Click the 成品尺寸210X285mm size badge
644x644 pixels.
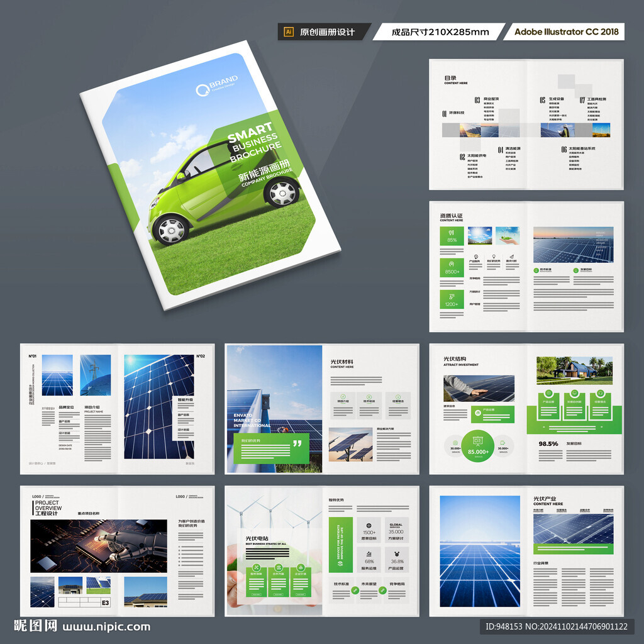pos(440,32)
